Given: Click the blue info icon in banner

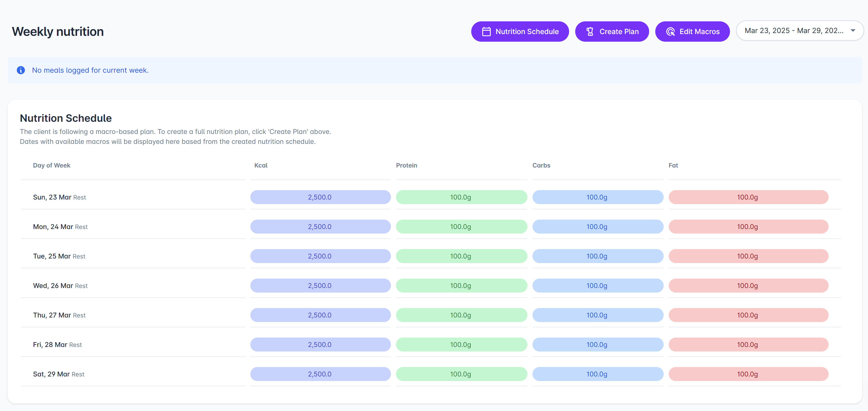Looking at the screenshot, I should coord(21,70).
